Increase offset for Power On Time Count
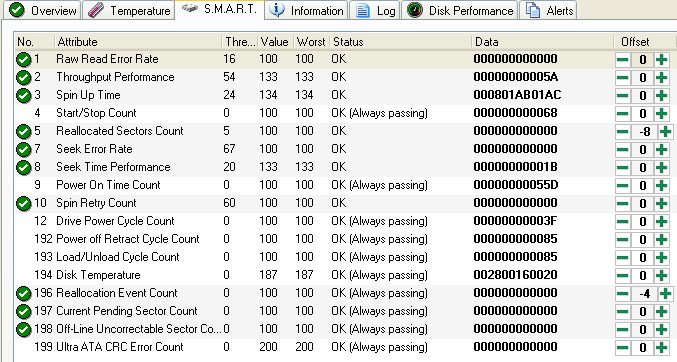The width and height of the screenshot is (677, 362). [661, 186]
